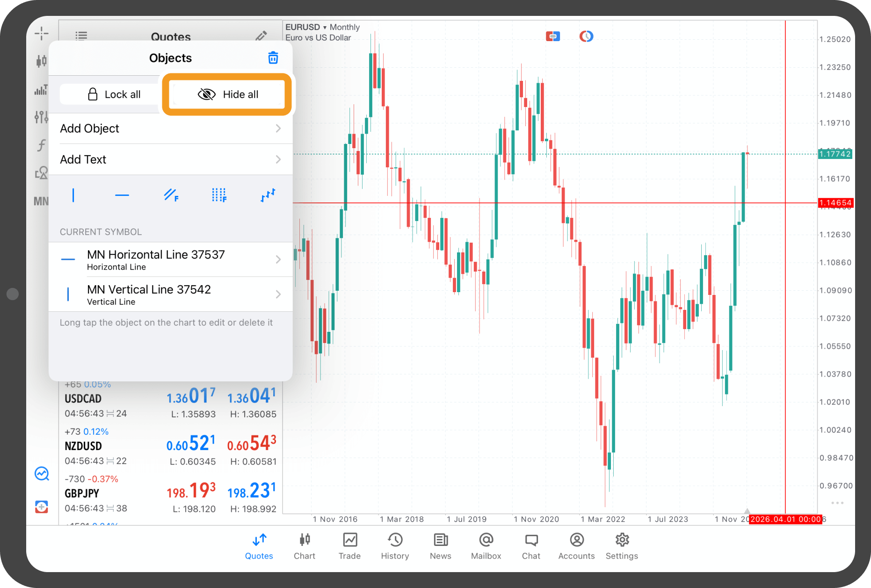Click the crosshair icon in left sidebar
The width and height of the screenshot is (871, 588).
tap(42, 33)
